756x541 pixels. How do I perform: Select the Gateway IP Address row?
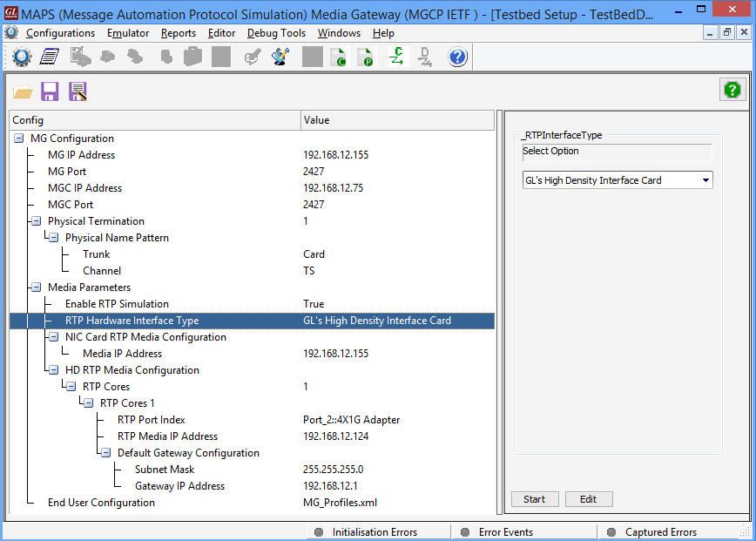point(253,486)
